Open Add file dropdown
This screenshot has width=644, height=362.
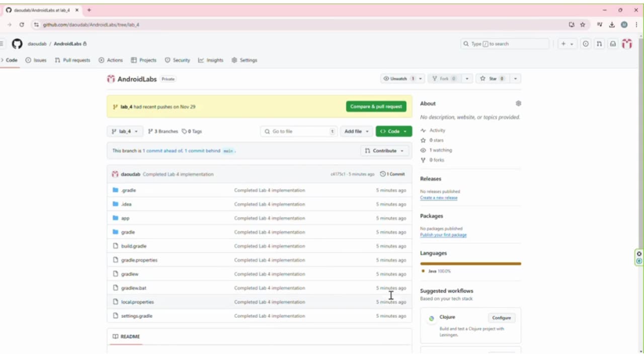[x=357, y=132]
